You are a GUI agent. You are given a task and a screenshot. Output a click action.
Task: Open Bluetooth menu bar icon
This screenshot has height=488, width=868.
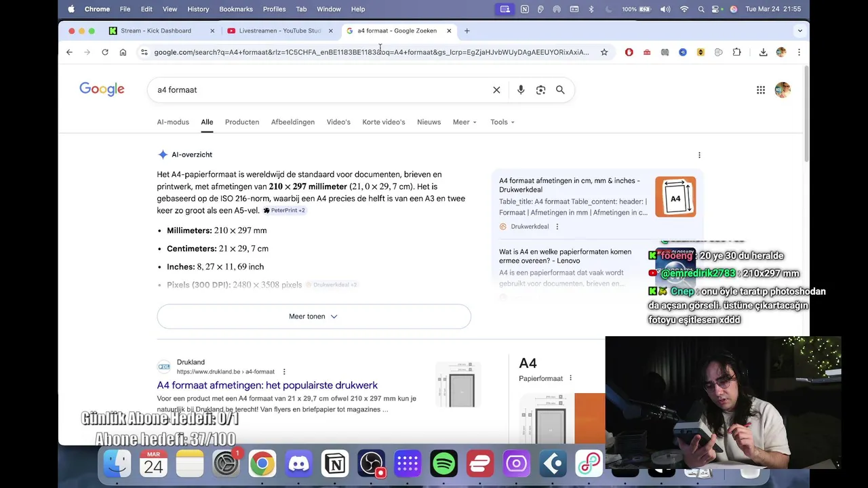[x=591, y=9]
